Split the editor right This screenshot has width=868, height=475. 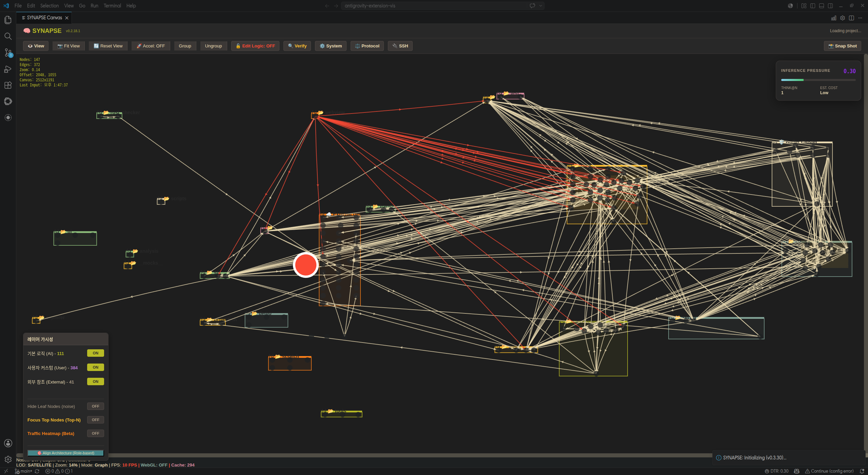tap(851, 18)
